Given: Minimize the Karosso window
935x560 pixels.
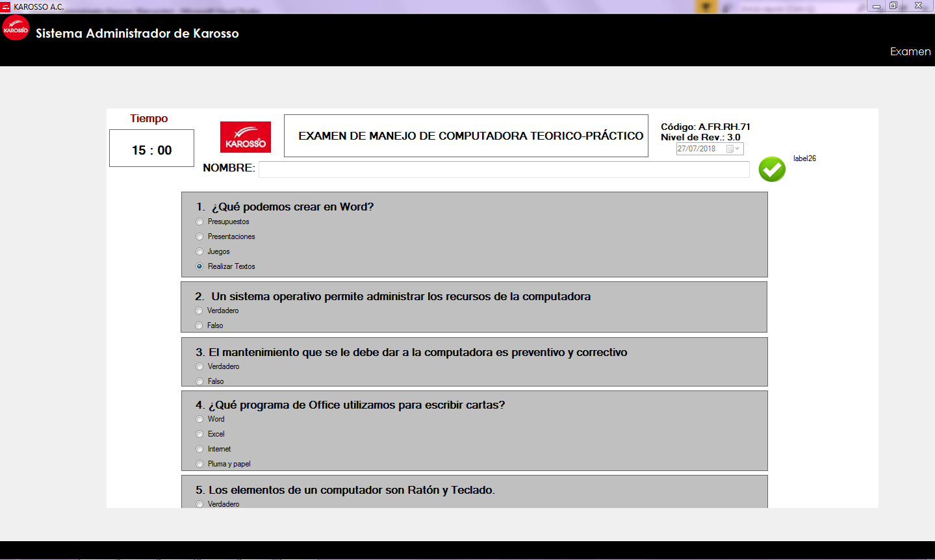Looking at the screenshot, I should point(876,6).
